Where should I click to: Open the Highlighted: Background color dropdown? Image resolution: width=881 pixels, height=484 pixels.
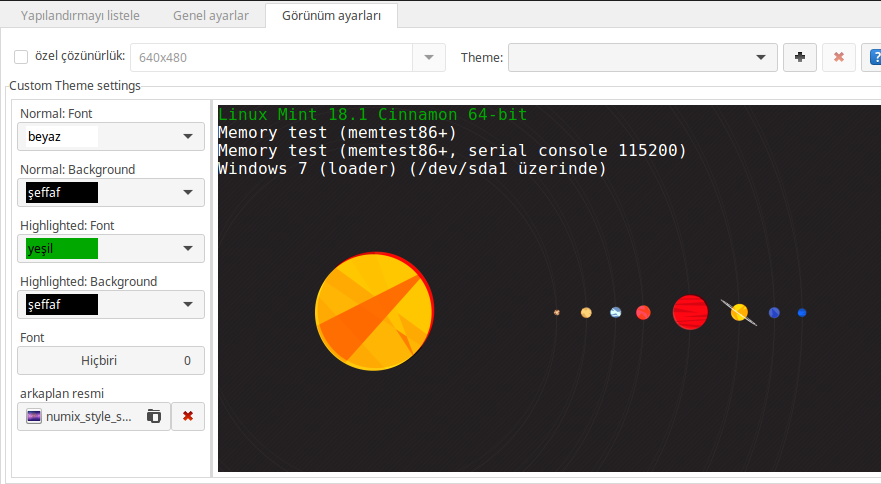tap(111, 304)
